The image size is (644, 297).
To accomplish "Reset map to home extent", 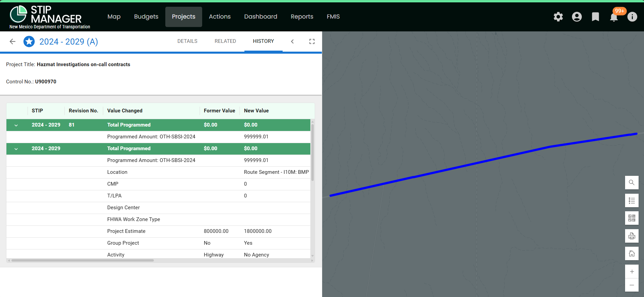I will [x=631, y=253].
